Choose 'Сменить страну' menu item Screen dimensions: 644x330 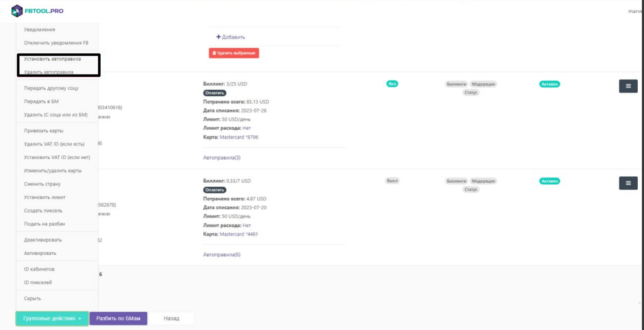click(42, 184)
